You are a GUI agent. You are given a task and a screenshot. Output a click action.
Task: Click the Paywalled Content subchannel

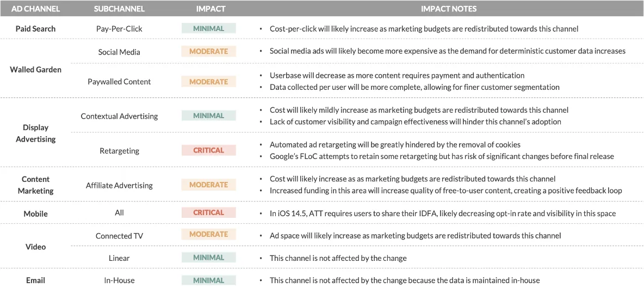click(119, 82)
